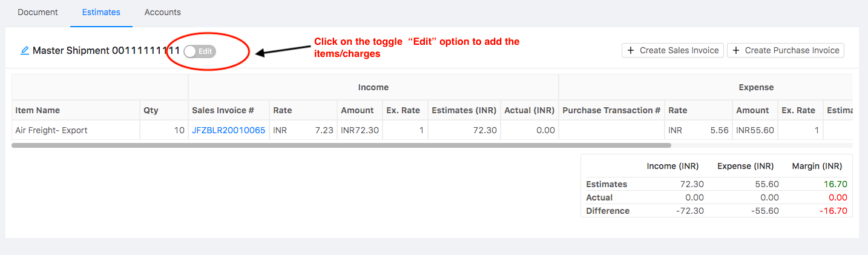Click the Create Purchase Invoice button
868x255 pixels.
tap(786, 50)
